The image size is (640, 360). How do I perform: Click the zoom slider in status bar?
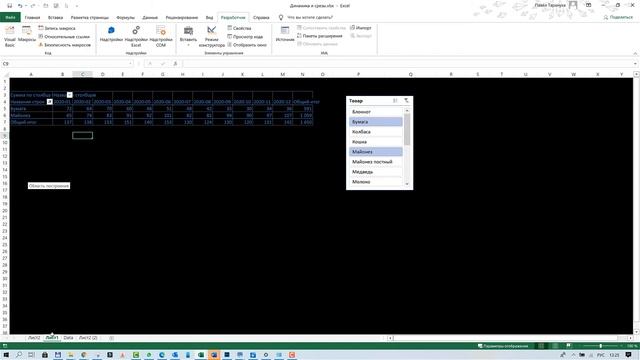tap(600, 346)
